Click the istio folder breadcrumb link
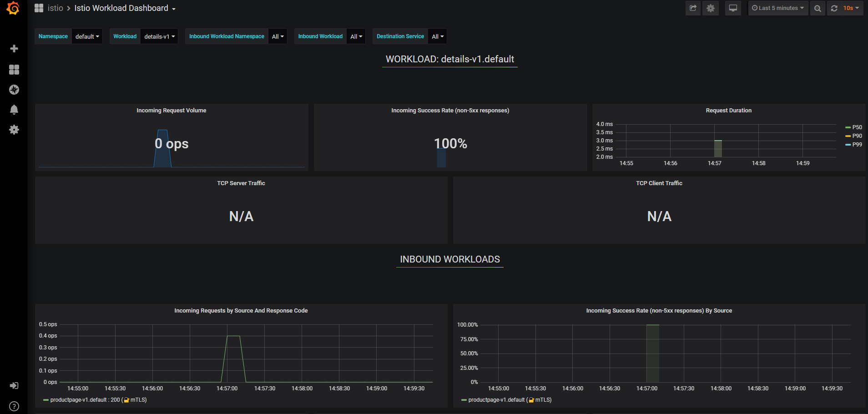Image resolution: width=868 pixels, height=414 pixels. pyautogui.click(x=56, y=8)
